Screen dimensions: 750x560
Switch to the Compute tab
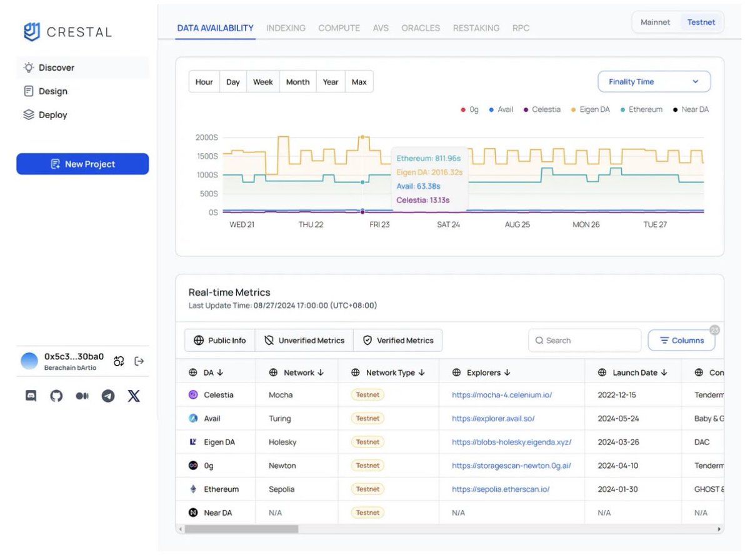[x=339, y=28]
